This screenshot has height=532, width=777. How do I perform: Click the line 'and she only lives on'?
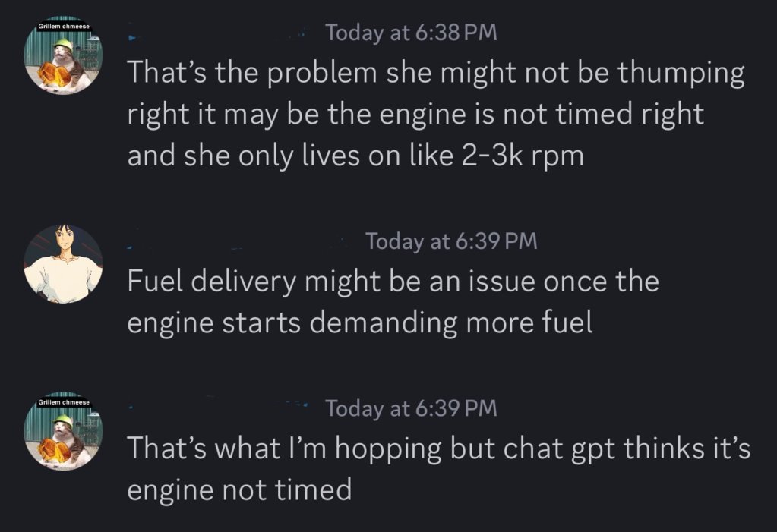(355, 156)
